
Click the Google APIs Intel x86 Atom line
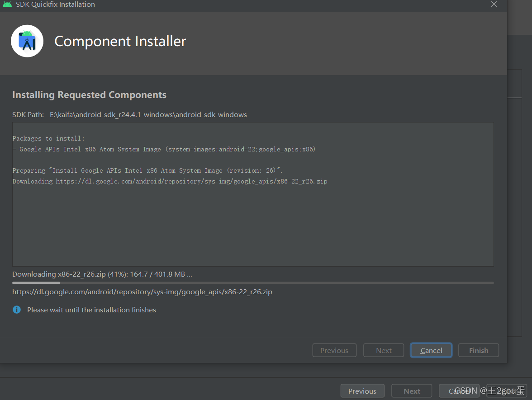point(164,149)
